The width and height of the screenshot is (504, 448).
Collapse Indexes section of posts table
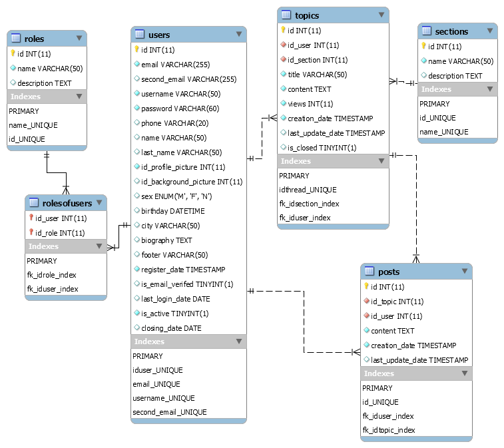[x=465, y=373]
